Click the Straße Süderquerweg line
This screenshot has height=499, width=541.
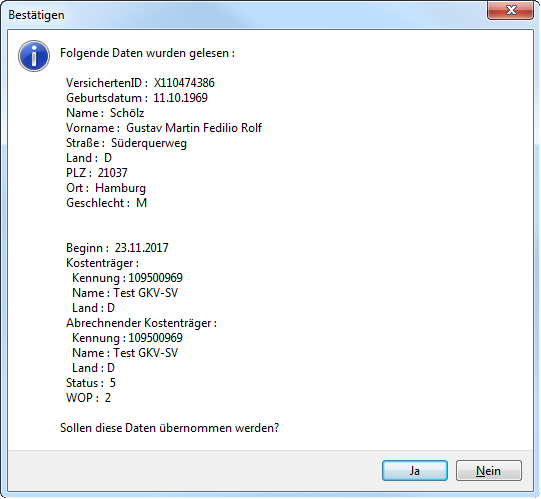pos(126,143)
